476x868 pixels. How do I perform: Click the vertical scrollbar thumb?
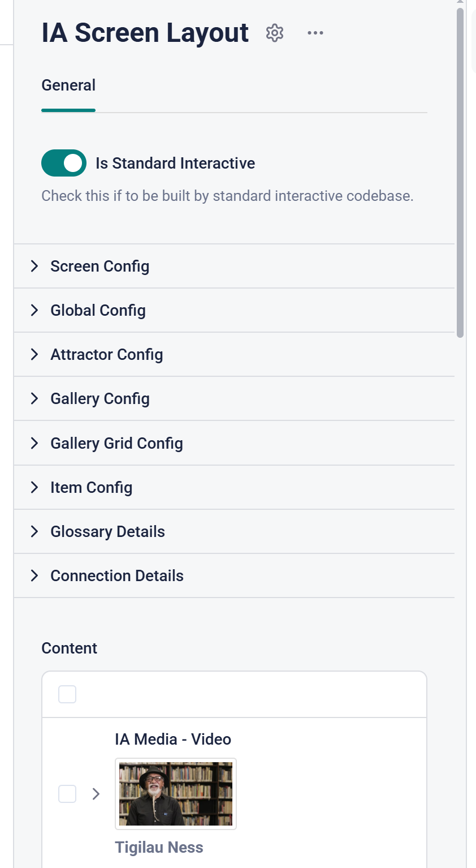[460, 170]
